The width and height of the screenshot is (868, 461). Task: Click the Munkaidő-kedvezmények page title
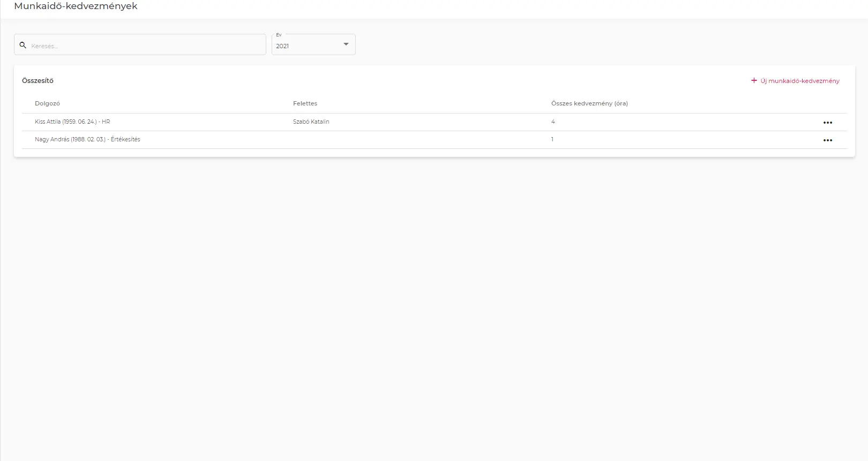pos(76,6)
